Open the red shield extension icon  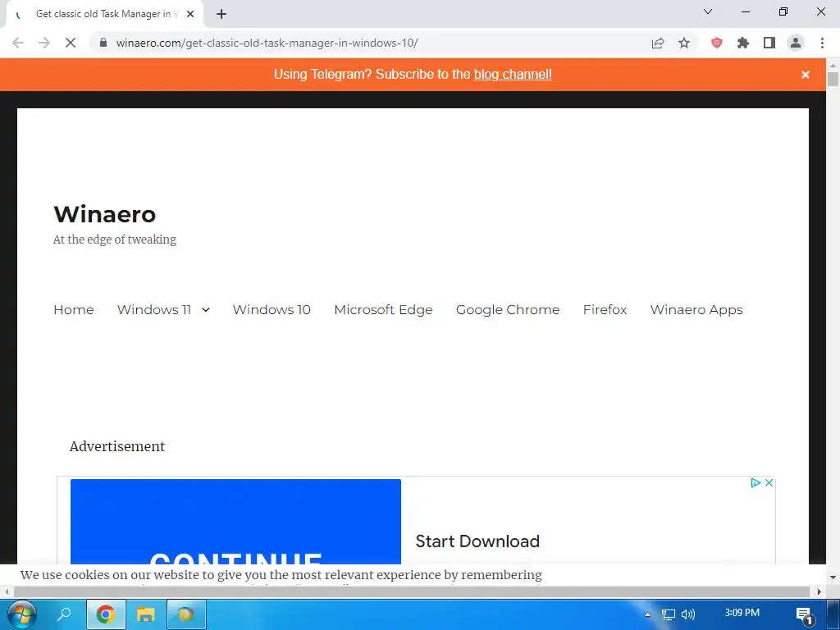point(716,43)
